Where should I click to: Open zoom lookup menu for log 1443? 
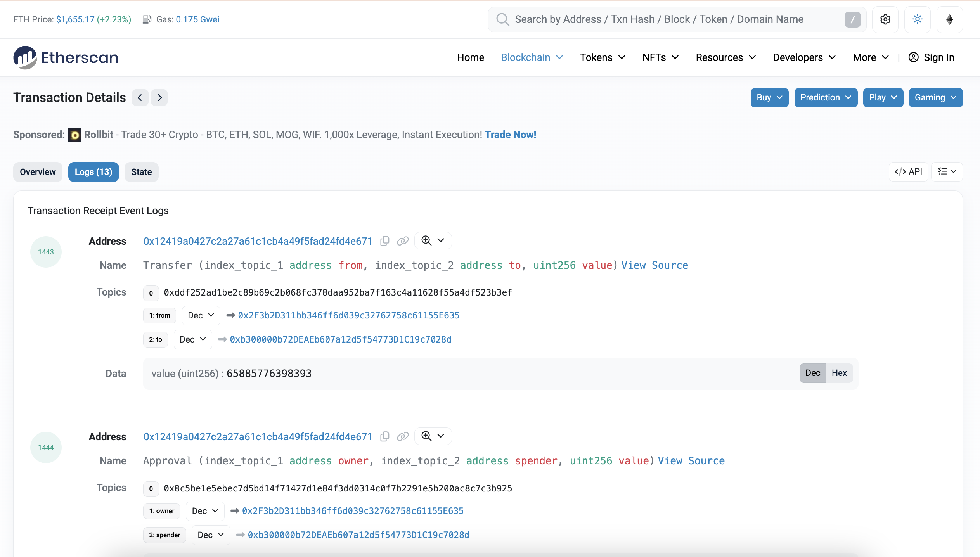(433, 240)
